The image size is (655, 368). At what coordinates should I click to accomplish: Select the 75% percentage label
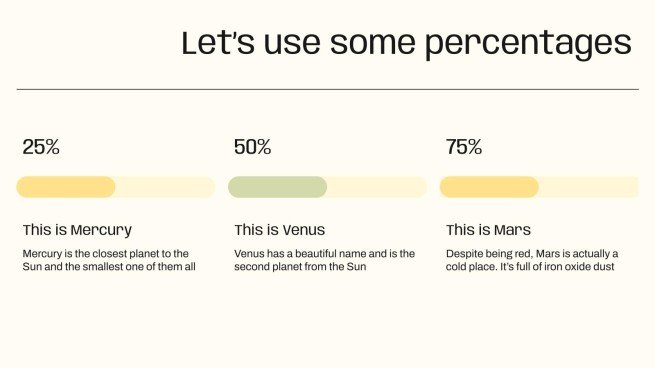click(464, 147)
